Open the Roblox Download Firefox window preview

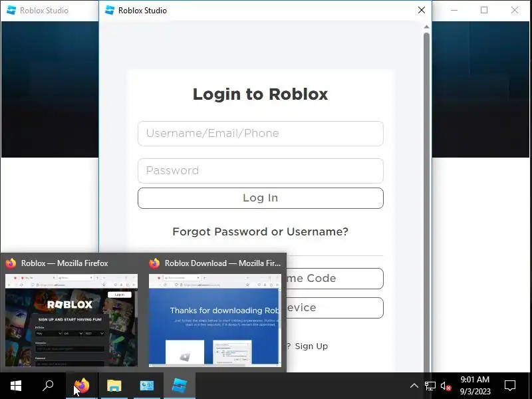(215, 321)
